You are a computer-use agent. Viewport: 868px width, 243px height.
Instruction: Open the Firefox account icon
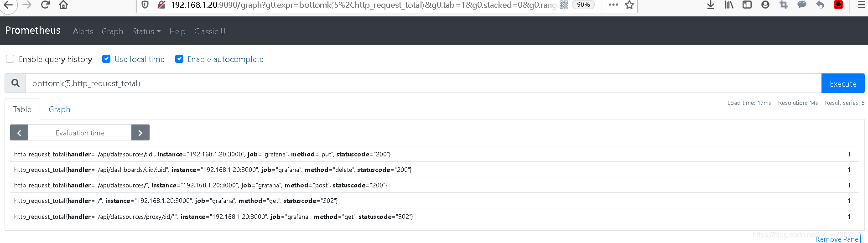765,5
